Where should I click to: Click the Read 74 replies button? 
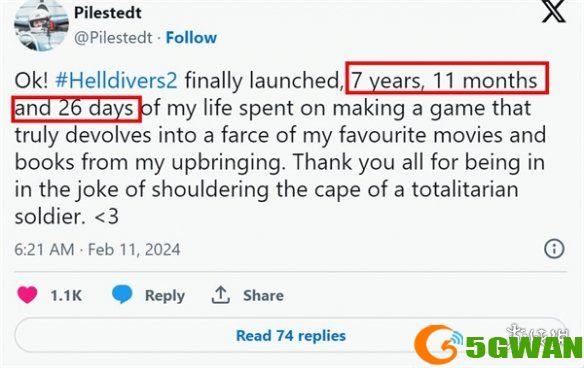[291, 336]
